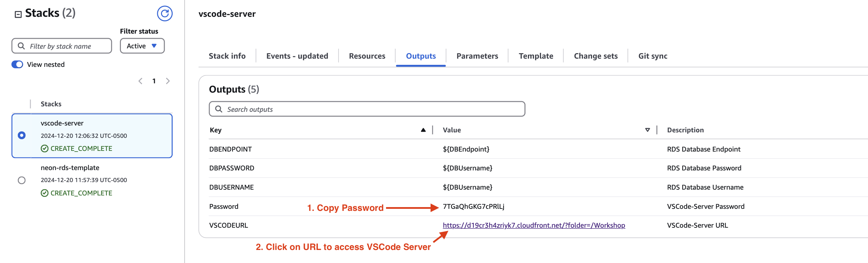Go to the previous page of stacks
Viewport: 868px width, 263px height.
[x=140, y=81]
